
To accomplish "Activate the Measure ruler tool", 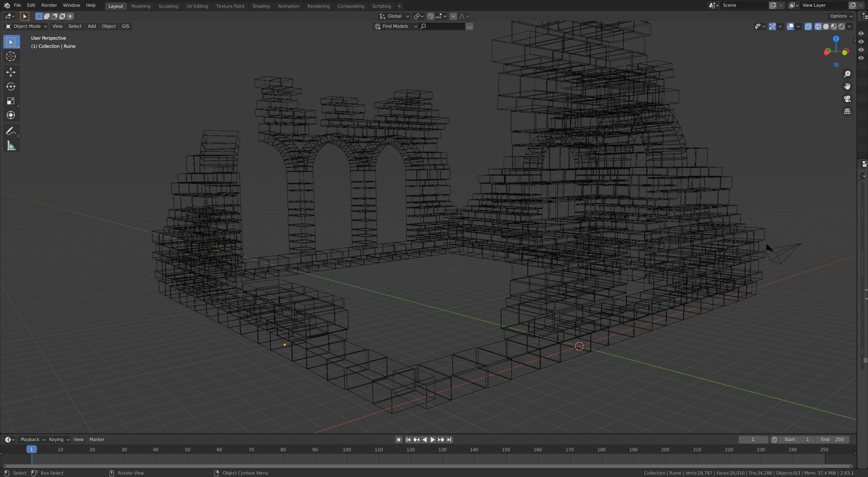I will pos(11,146).
